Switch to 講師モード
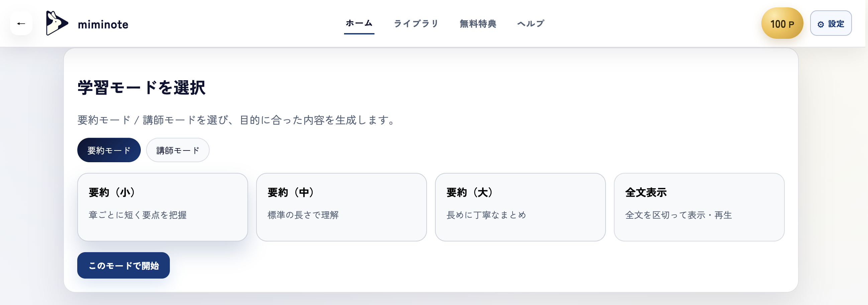The width and height of the screenshot is (868, 305). click(178, 149)
